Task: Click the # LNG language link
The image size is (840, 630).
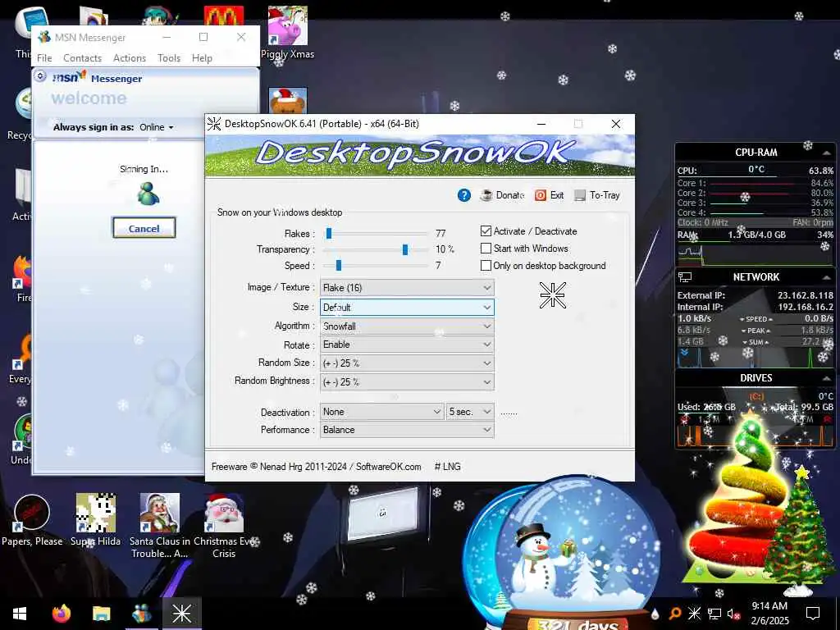Action: pyautogui.click(x=447, y=467)
